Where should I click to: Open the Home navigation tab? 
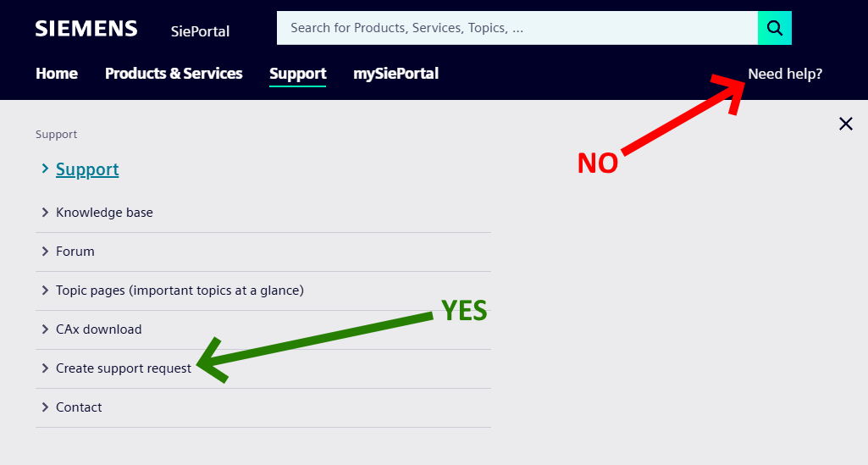(x=57, y=74)
